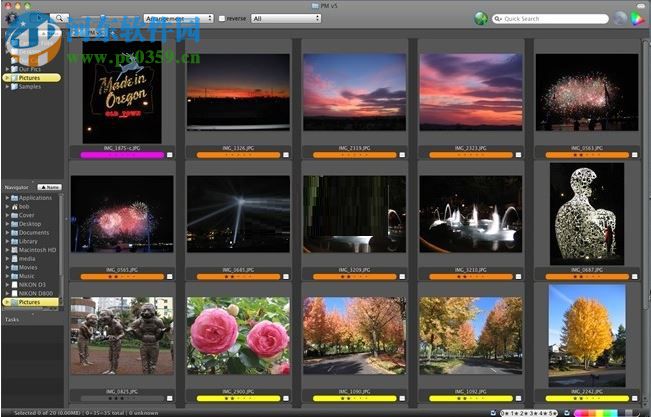651x417 pixels.
Task: Click the PM v5 window title folder icon
Action: point(315,5)
